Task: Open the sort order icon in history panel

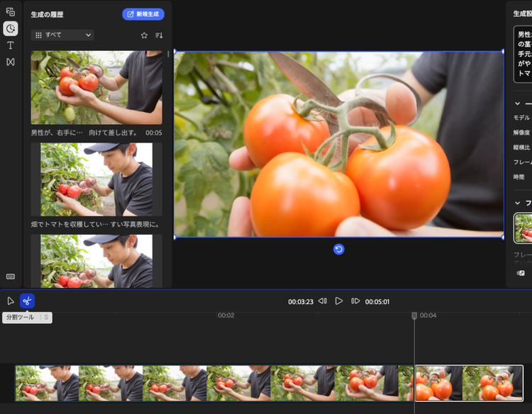Action: [159, 35]
